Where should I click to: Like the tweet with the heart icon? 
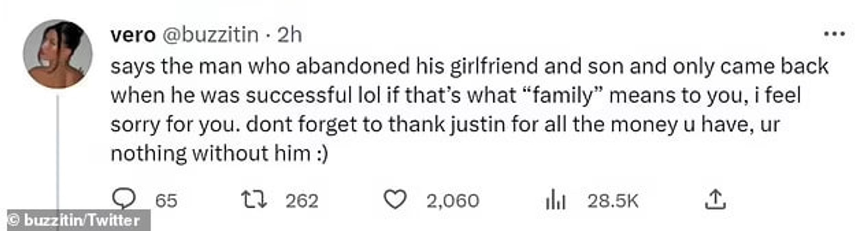click(x=395, y=200)
